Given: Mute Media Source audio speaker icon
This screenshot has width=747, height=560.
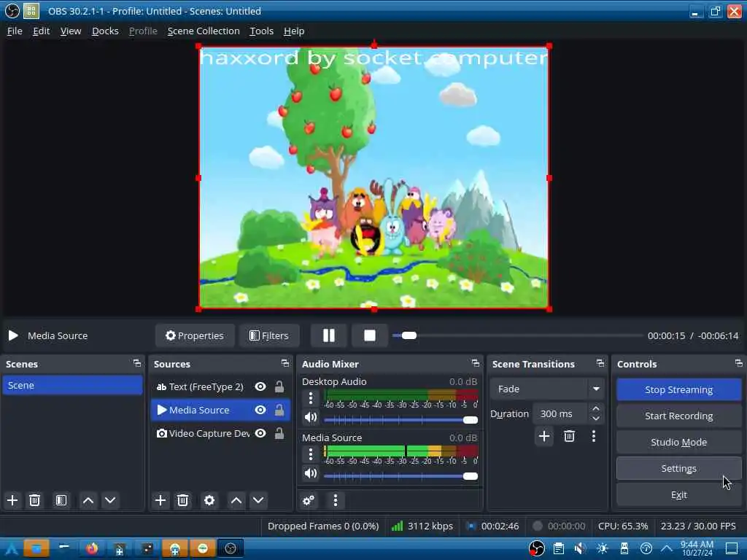Looking at the screenshot, I should pos(311,473).
